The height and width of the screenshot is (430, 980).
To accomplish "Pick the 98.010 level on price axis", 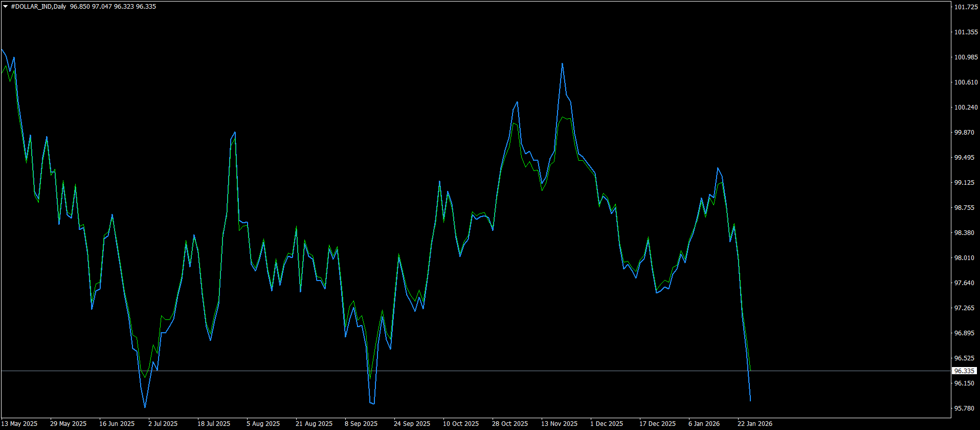I will click(x=964, y=257).
